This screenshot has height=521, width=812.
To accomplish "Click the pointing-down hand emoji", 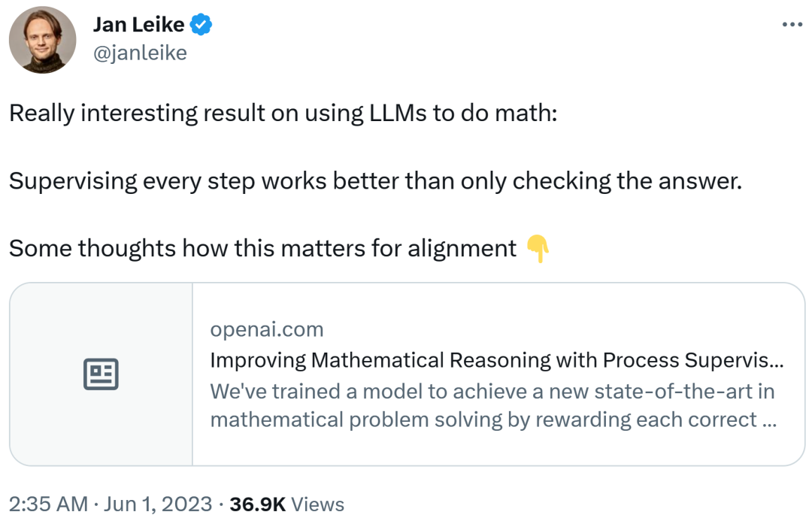I will click(x=538, y=247).
